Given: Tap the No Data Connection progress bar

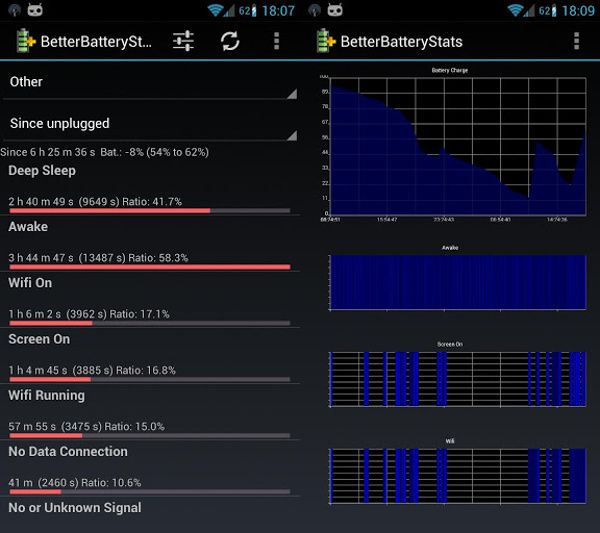Looking at the screenshot, I should pyautogui.click(x=150, y=492).
